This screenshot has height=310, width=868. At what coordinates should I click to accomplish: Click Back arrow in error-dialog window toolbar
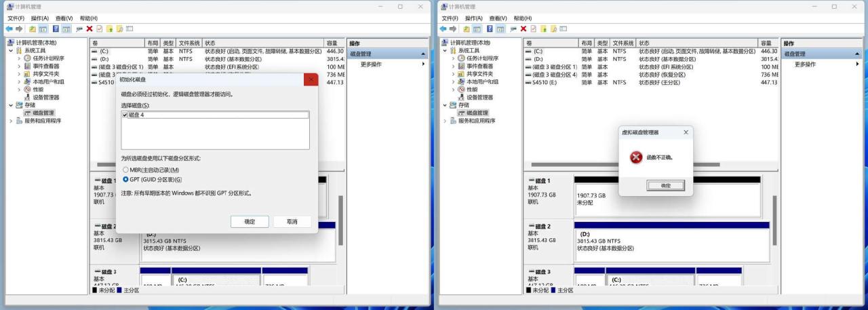(444, 28)
